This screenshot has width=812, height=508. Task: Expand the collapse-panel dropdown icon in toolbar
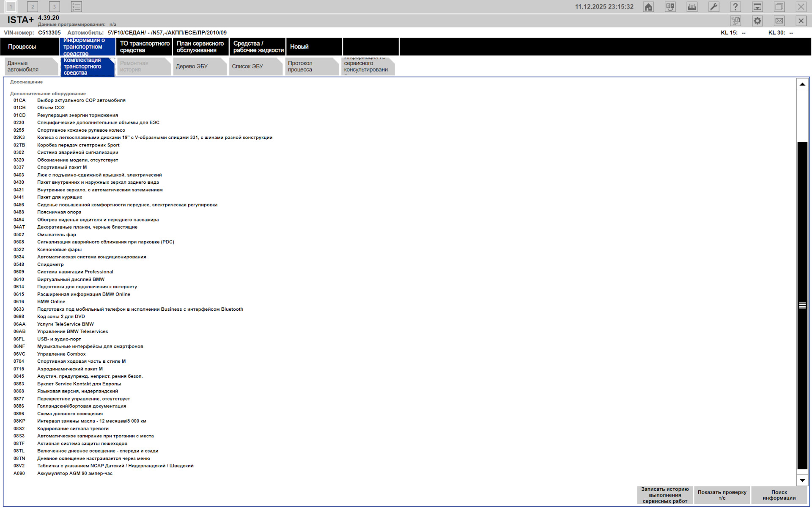tap(757, 7)
